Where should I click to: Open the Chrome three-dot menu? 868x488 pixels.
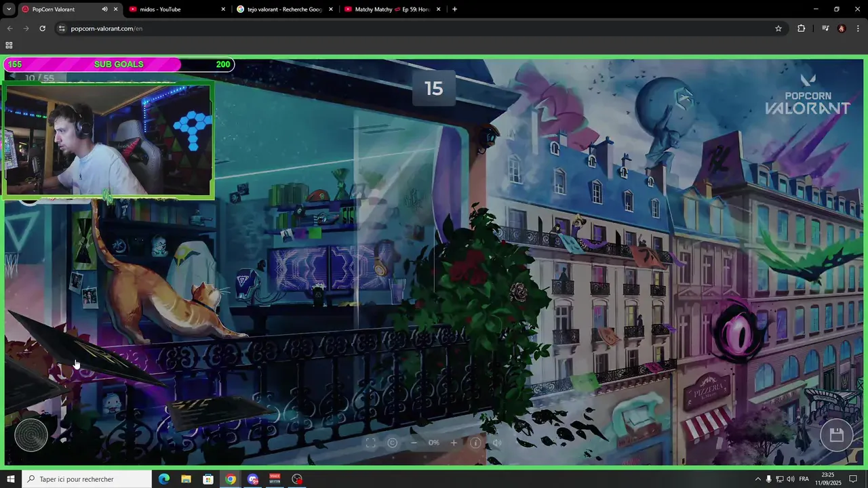coord(859,28)
